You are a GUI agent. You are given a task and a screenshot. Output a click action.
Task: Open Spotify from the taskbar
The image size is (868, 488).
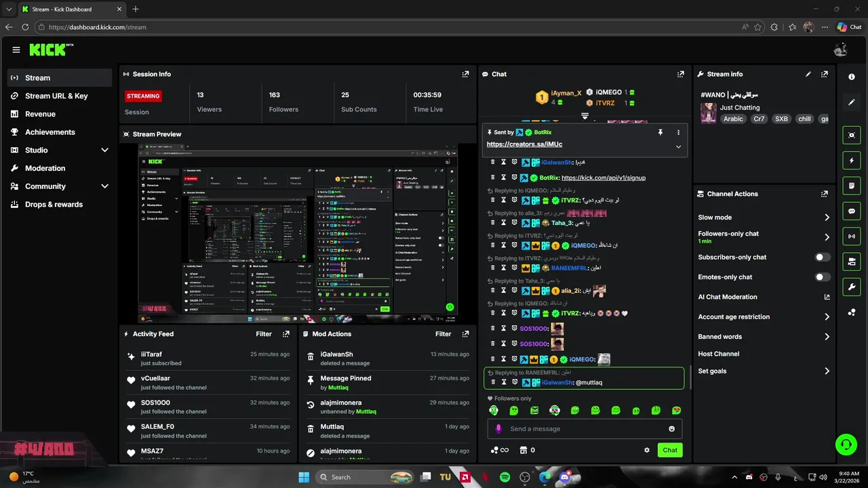click(505, 477)
